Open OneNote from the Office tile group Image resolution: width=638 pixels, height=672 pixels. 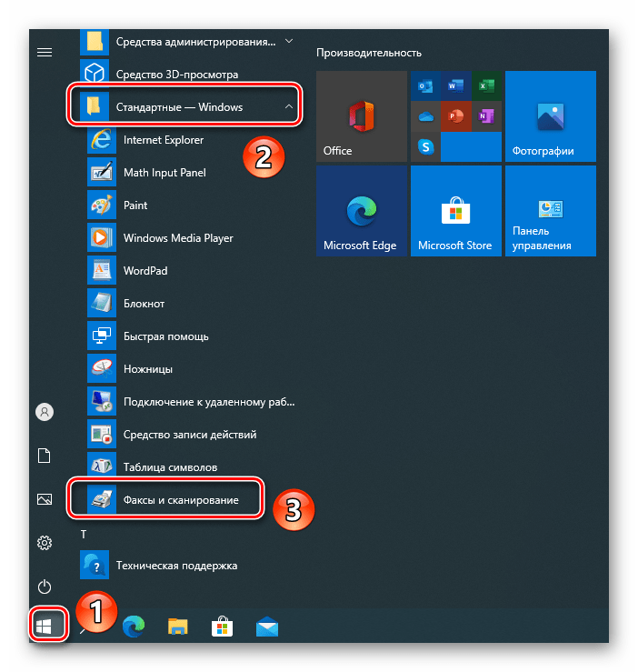pos(487,116)
